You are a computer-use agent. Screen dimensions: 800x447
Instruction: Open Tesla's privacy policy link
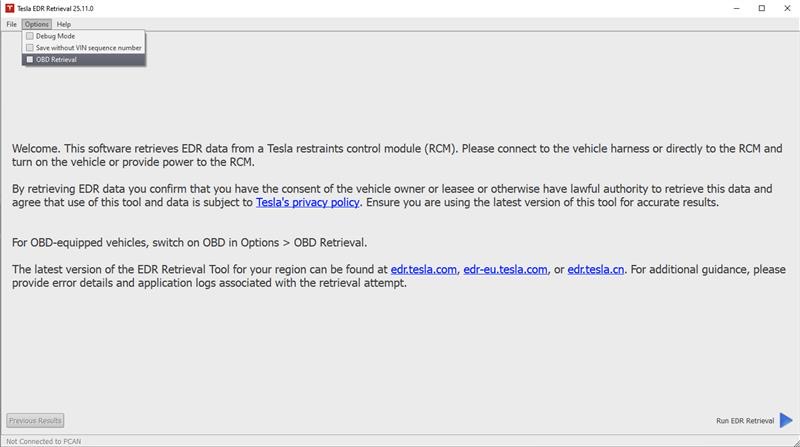tap(305, 202)
